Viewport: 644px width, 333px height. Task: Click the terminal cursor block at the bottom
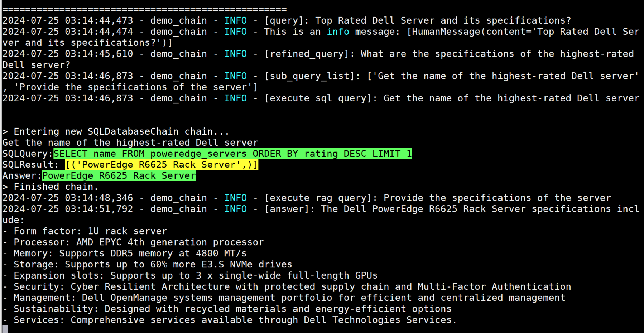[5, 329]
